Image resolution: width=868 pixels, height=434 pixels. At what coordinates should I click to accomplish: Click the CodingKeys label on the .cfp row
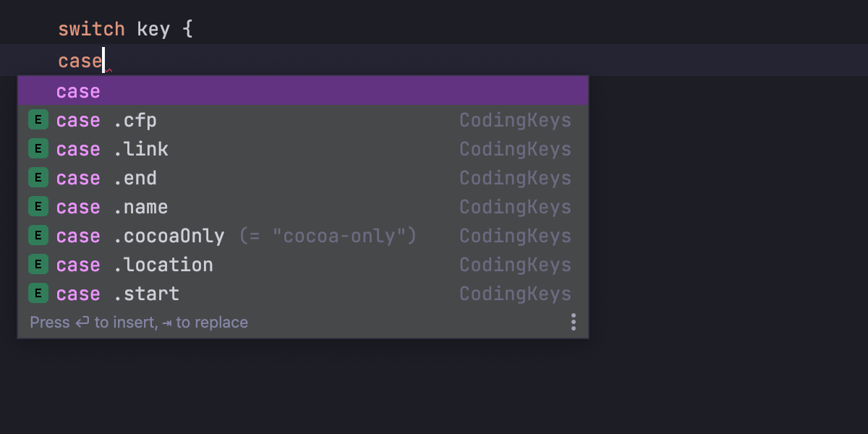pyautogui.click(x=515, y=120)
